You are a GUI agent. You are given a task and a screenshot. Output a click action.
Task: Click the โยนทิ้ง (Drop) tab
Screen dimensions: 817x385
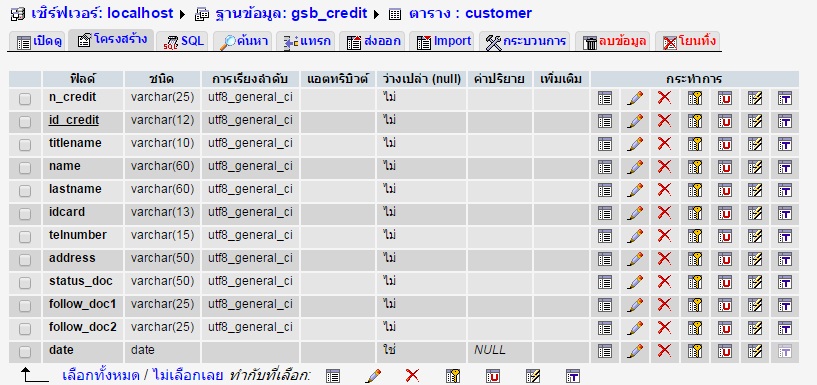point(689,41)
